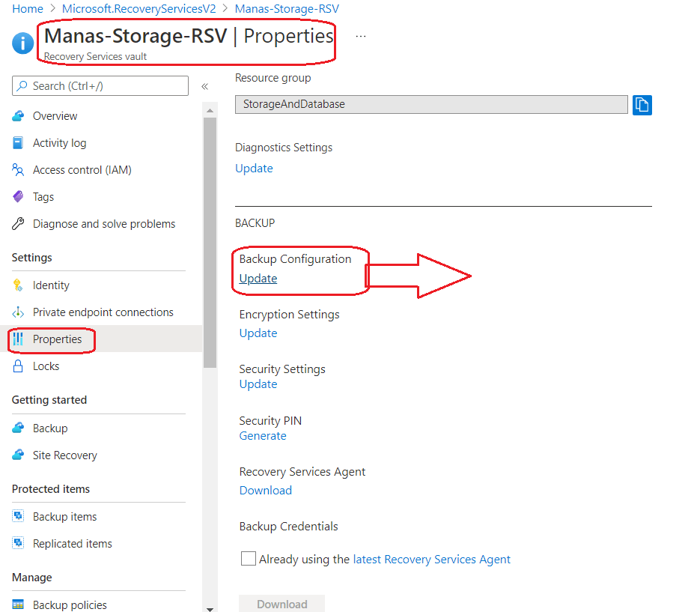This screenshot has width=700, height=612.
Task: Click Update under Diagnostics Settings
Action: click(254, 169)
